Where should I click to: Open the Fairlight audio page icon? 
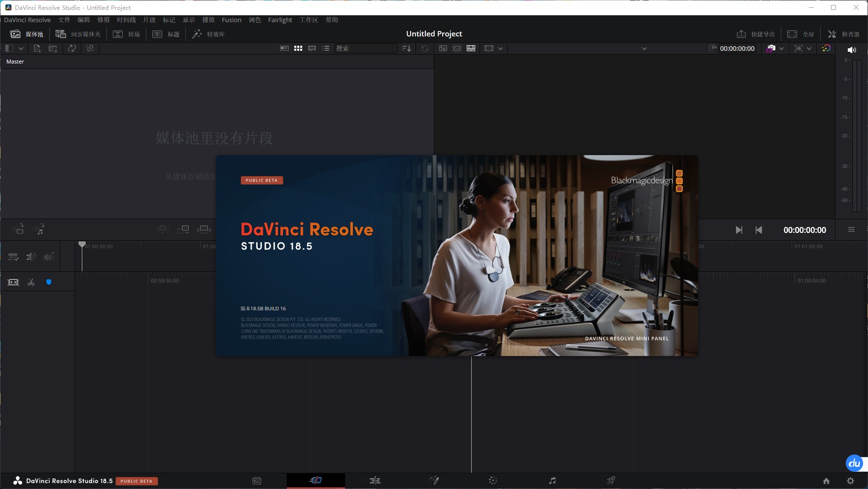click(x=552, y=480)
